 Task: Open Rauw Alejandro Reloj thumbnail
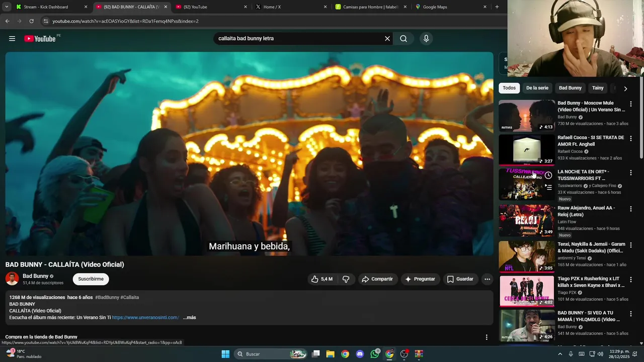point(526,221)
